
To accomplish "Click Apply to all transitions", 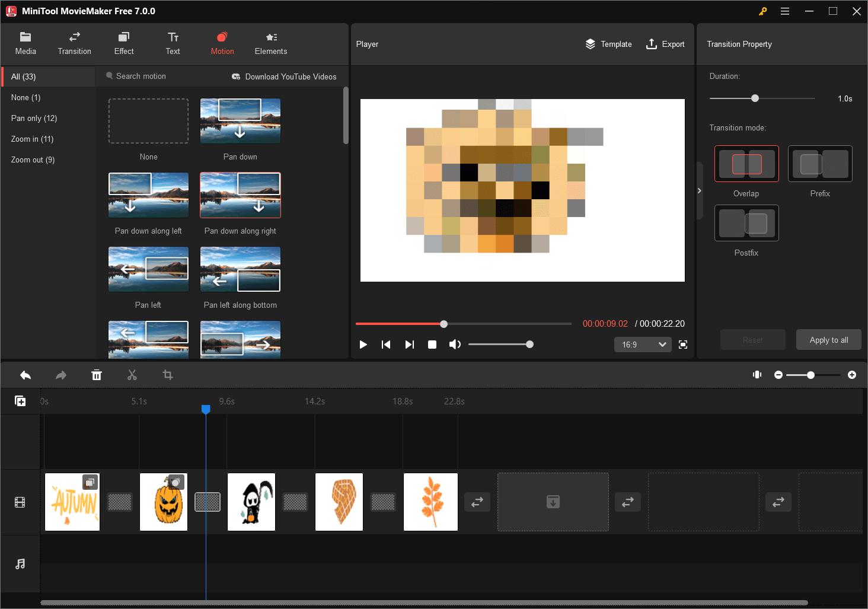I will click(828, 339).
